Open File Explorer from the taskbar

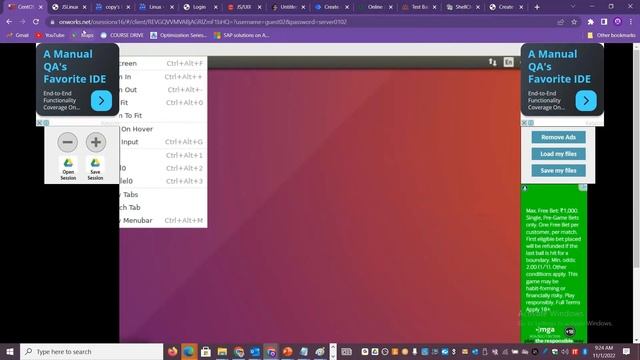tap(222, 351)
